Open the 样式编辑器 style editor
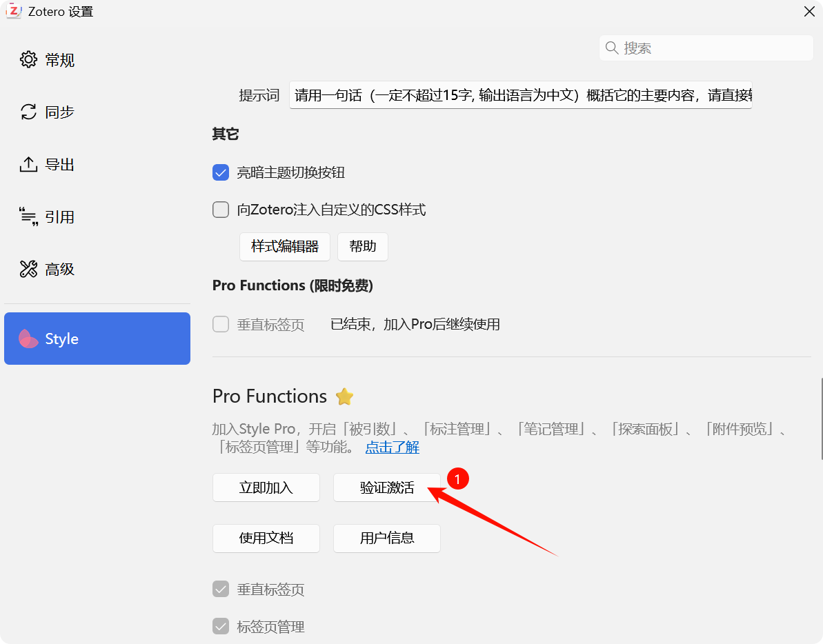 click(x=284, y=246)
